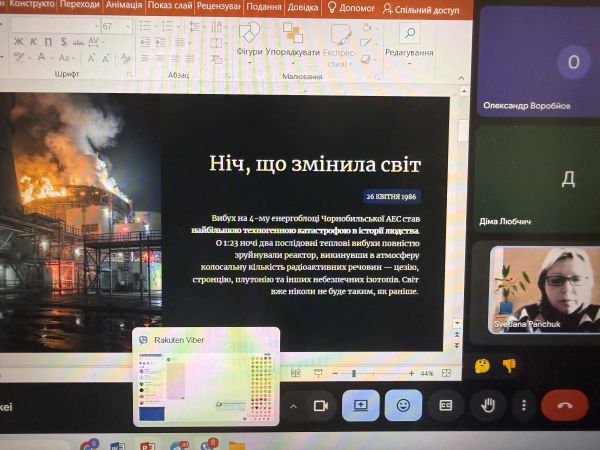Send the thumbs down reaction
Viewport: 600px width, 450px height.
coord(509,365)
